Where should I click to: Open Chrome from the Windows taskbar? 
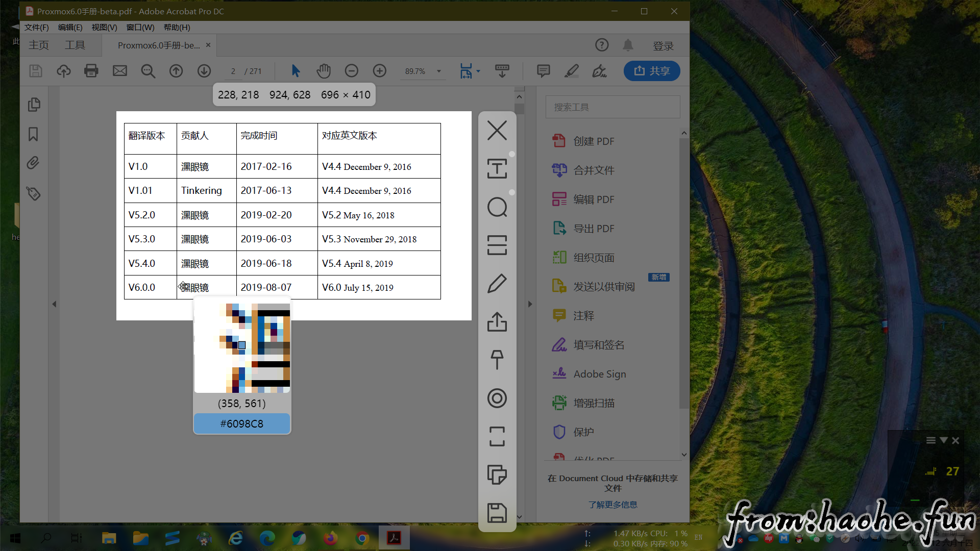pos(362,538)
